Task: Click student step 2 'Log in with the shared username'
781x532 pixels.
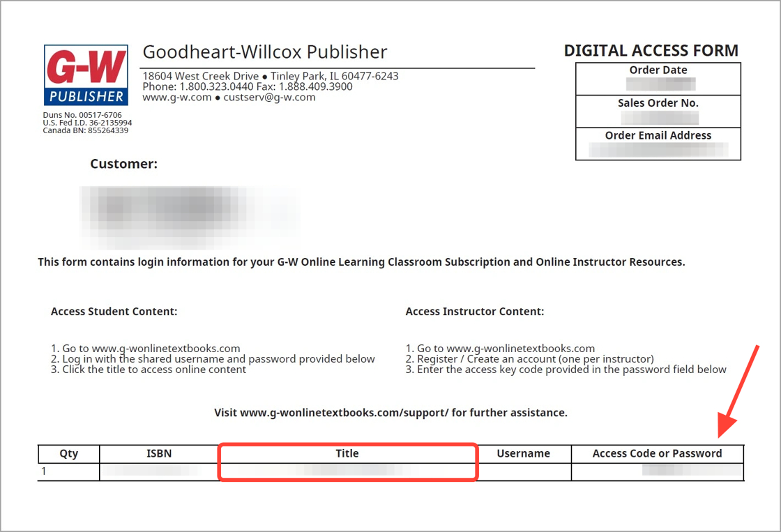Action: point(213,358)
